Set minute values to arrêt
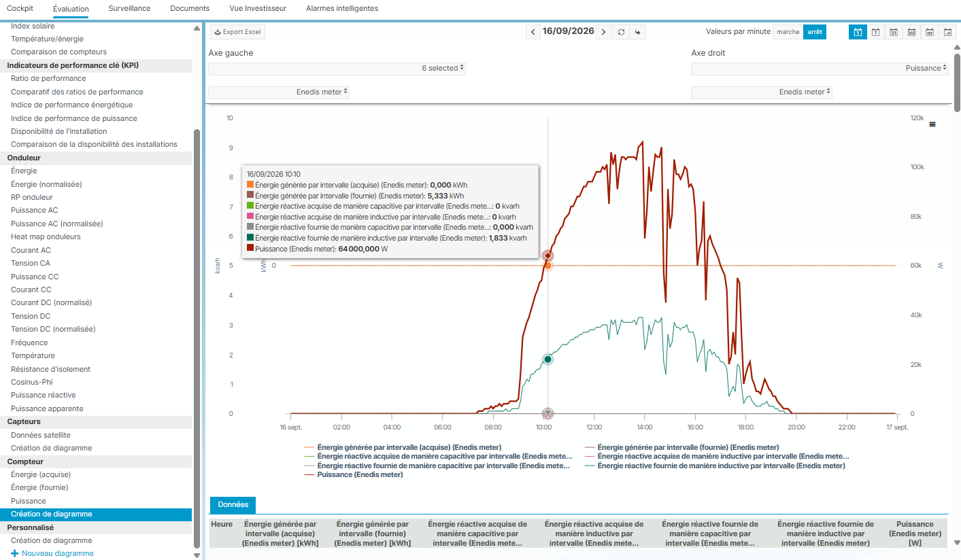 point(815,32)
